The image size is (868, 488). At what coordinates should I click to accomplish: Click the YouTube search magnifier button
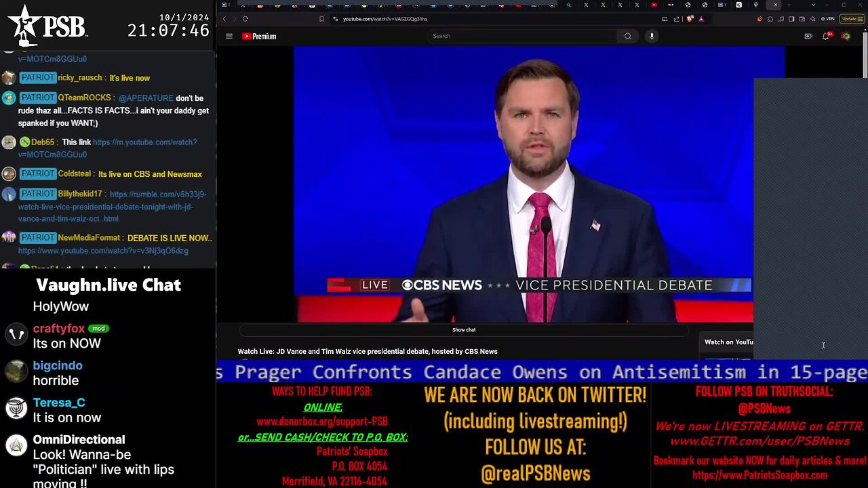coord(627,36)
